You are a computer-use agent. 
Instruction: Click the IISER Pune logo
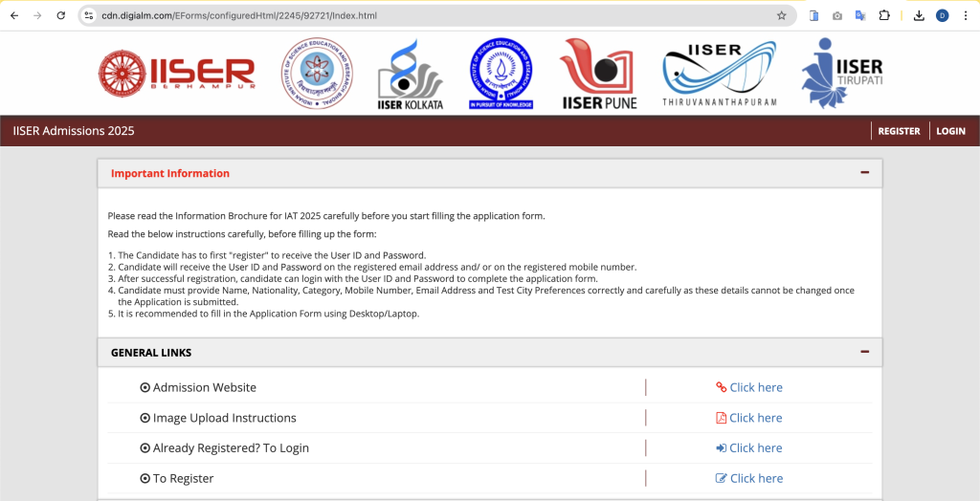[598, 74]
